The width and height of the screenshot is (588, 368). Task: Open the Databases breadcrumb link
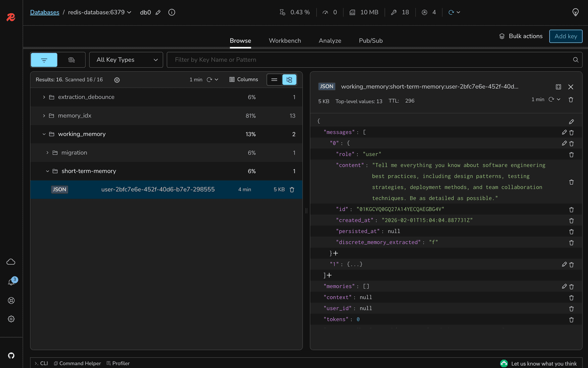[x=45, y=12]
